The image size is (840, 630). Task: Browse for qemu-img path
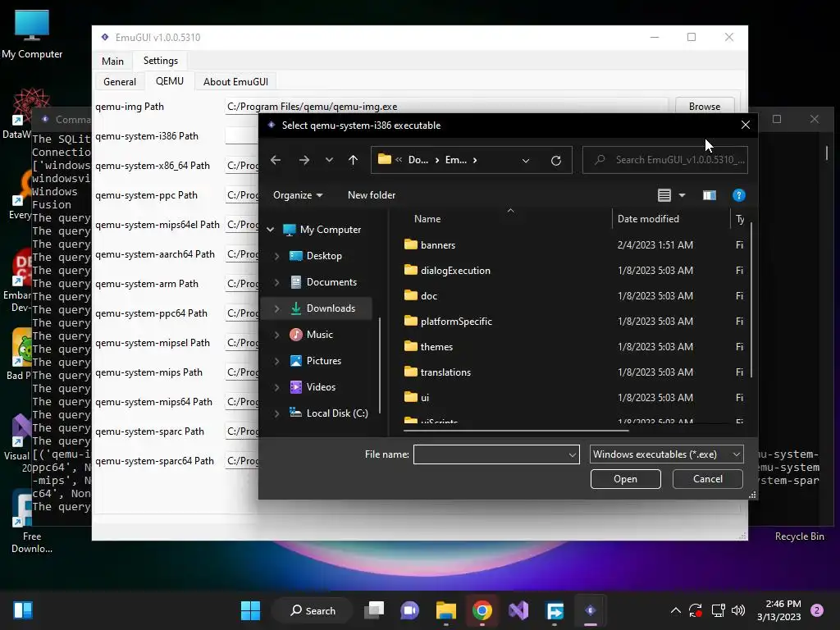[x=705, y=107]
